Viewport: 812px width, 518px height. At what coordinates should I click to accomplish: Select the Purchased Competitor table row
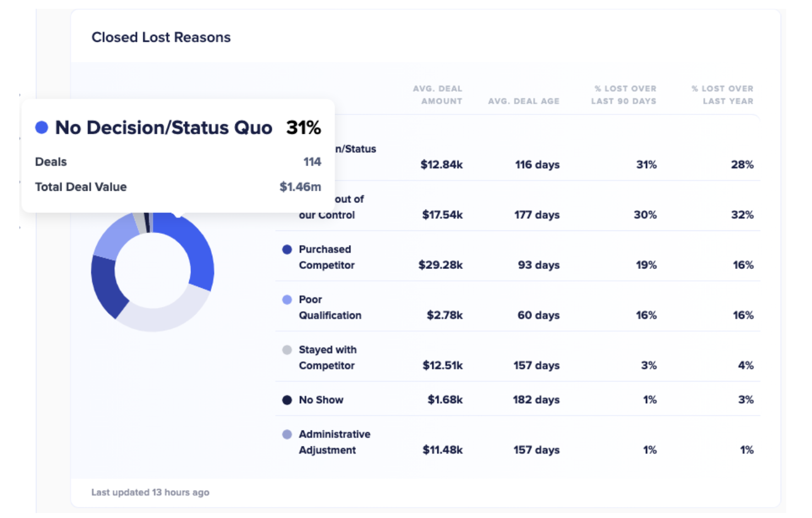coord(517,257)
